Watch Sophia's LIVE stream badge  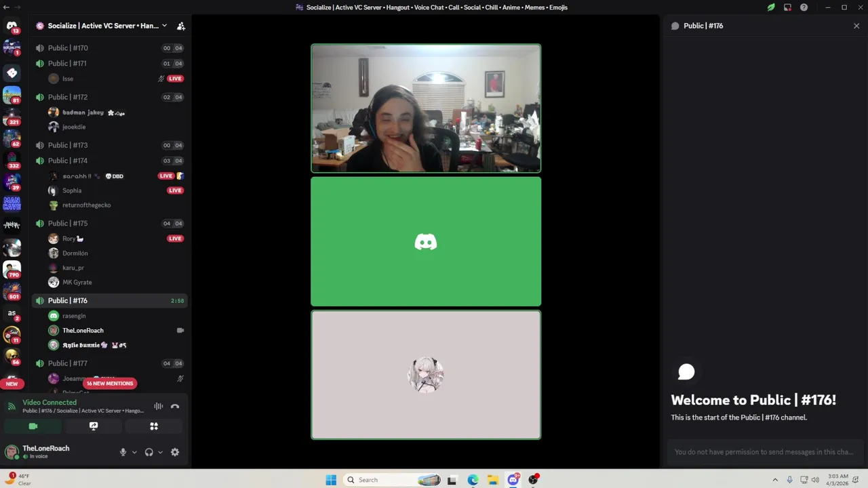[175, 190]
